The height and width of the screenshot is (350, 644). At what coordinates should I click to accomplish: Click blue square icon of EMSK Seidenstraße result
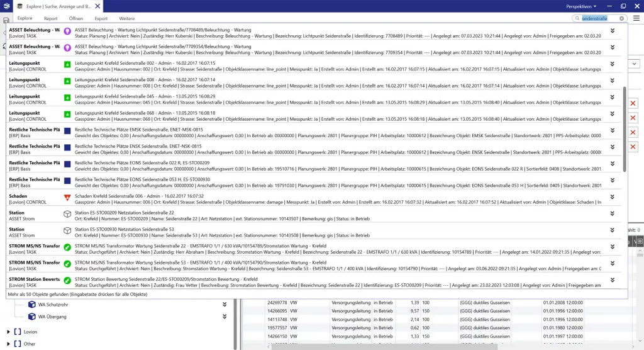coord(67,130)
